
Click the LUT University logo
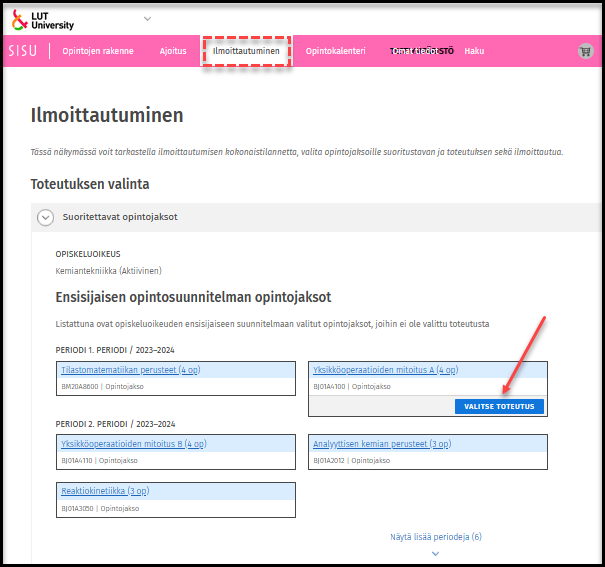(x=42, y=20)
